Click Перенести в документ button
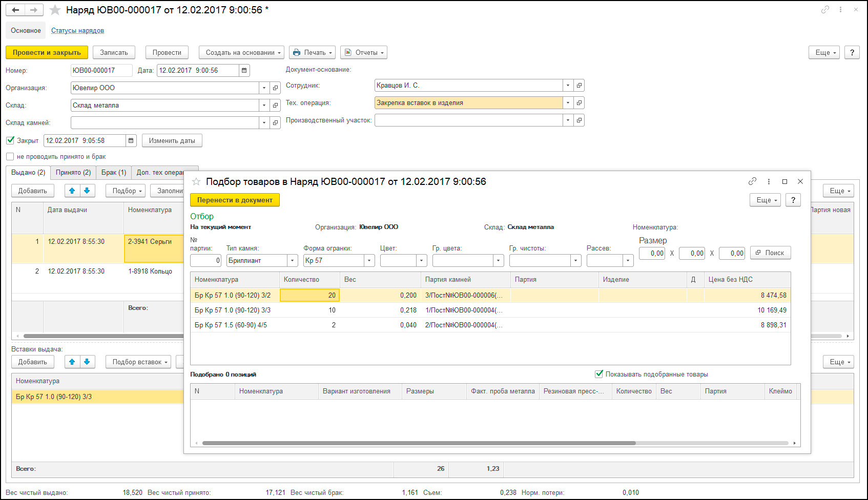Viewport: 868px width, 500px height. click(x=235, y=200)
